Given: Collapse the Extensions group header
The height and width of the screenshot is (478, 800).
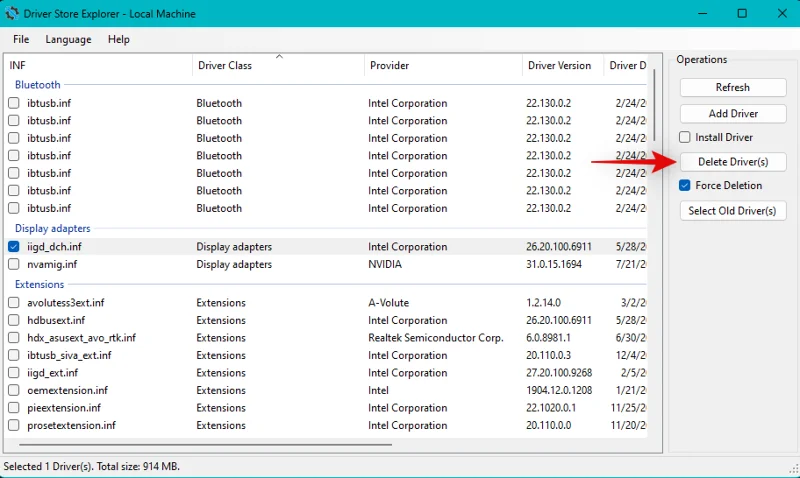Looking at the screenshot, I should [x=39, y=284].
